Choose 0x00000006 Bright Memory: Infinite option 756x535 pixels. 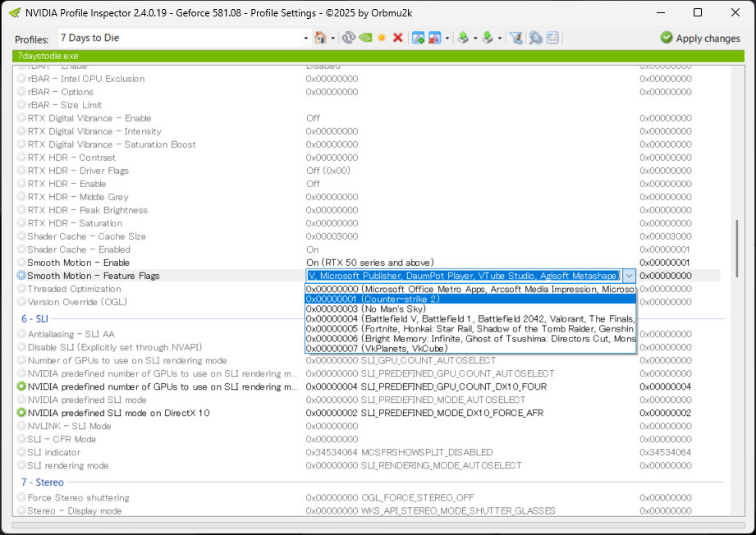[470, 338]
